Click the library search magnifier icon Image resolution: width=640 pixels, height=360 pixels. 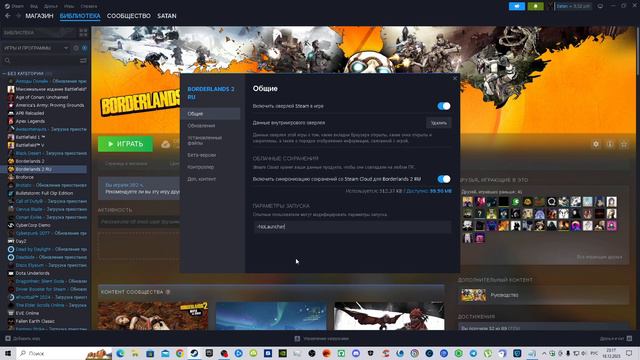[x=7, y=60]
